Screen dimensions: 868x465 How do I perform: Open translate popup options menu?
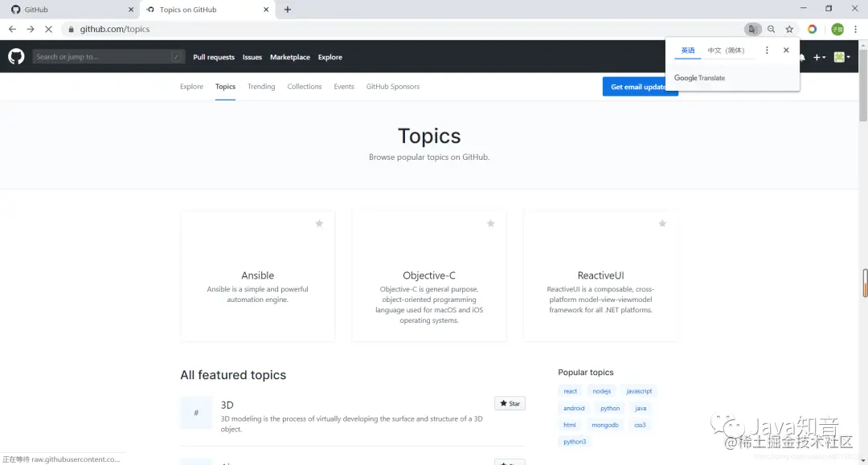(x=767, y=51)
